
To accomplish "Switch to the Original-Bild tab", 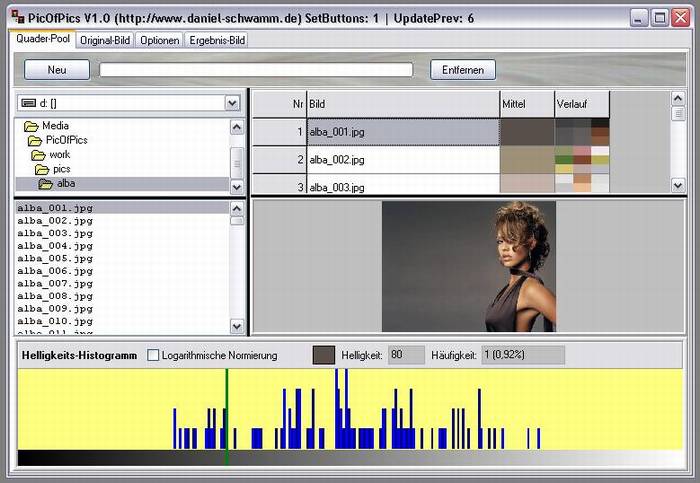I will click(x=105, y=40).
